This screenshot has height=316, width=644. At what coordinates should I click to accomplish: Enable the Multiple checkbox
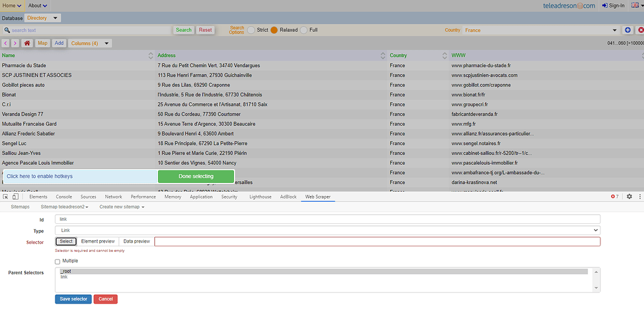point(57,261)
